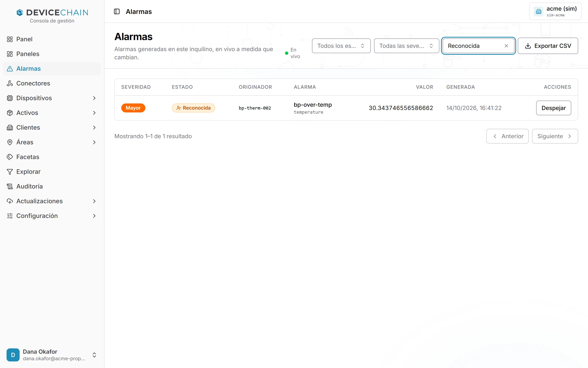
Task: Click the Reconocida status badge
Action: (193, 108)
